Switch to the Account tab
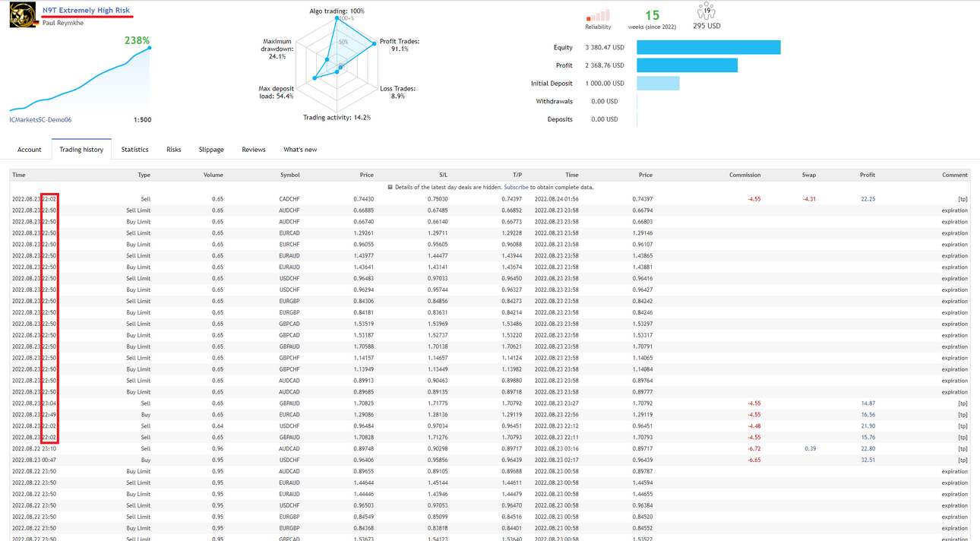Image resolution: width=980 pixels, height=541 pixels. pyautogui.click(x=30, y=150)
